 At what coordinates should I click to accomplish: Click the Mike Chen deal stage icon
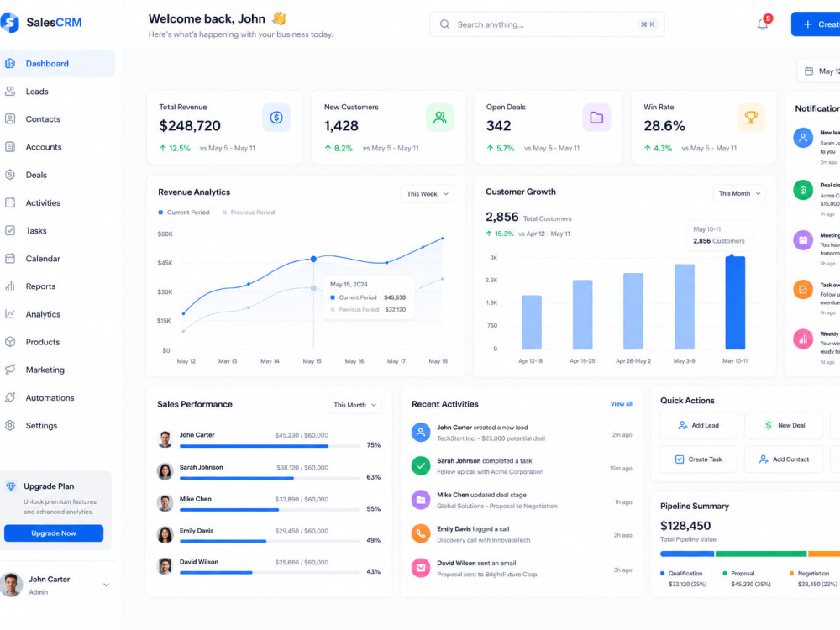[x=421, y=500]
